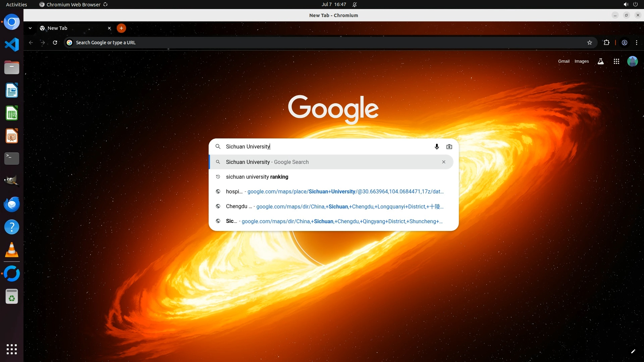The width and height of the screenshot is (644, 362).
Task: Reload the current page
Action: click(x=55, y=43)
